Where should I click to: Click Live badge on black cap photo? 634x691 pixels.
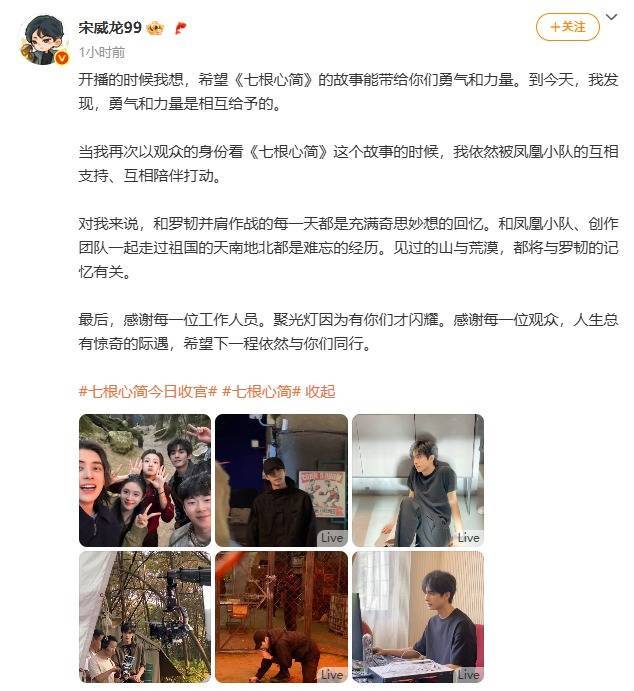click(332, 538)
